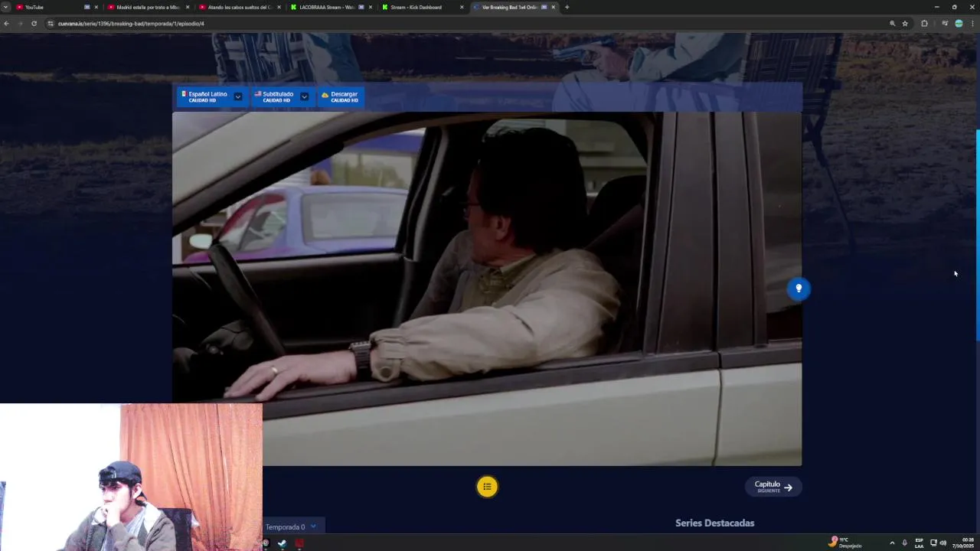This screenshot has height=551, width=980.
Task: Open a new browser tab
Action: (567, 7)
